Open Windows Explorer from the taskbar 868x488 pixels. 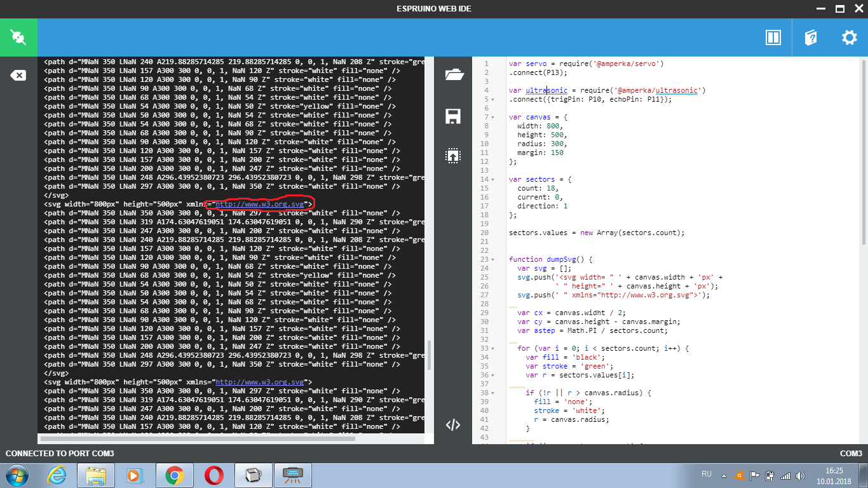pos(95,475)
